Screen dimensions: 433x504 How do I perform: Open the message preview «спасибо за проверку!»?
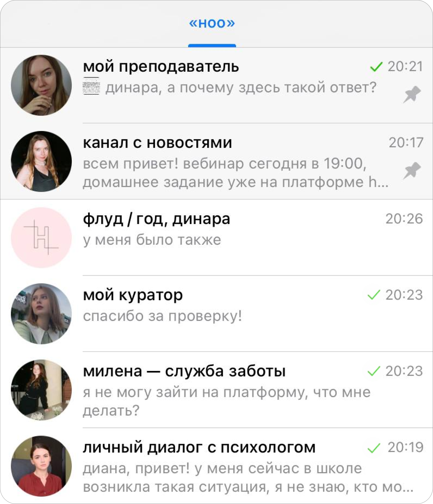click(x=162, y=316)
